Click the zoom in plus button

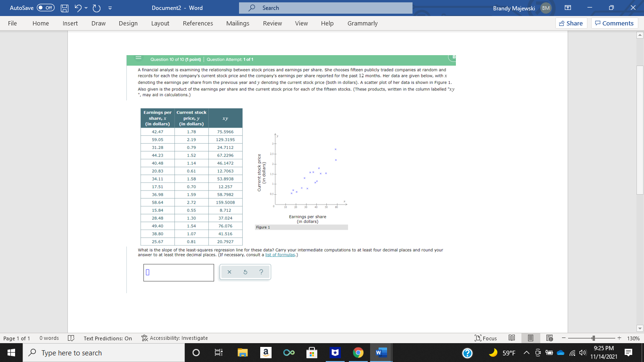pos(619,338)
